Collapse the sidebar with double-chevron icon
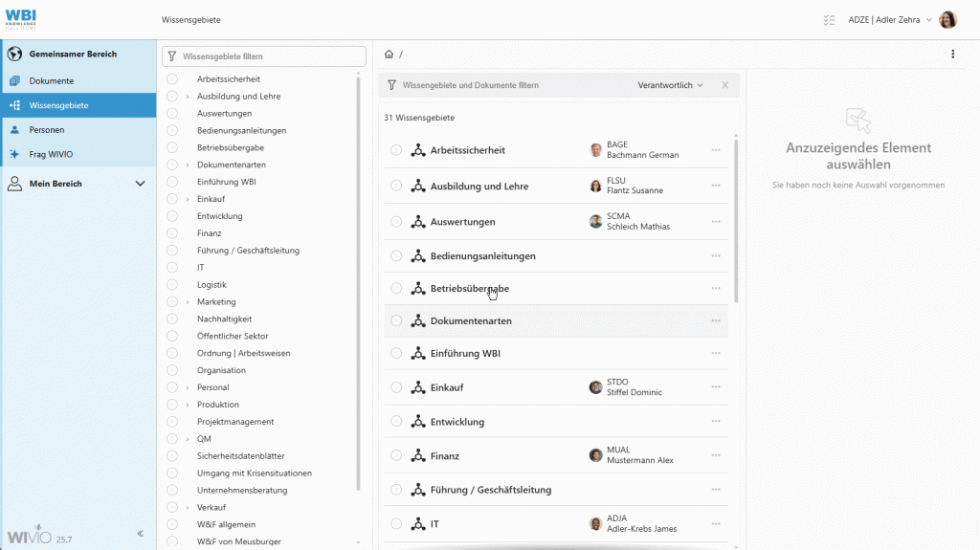The width and height of the screenshot is (980, 550). 140,534
